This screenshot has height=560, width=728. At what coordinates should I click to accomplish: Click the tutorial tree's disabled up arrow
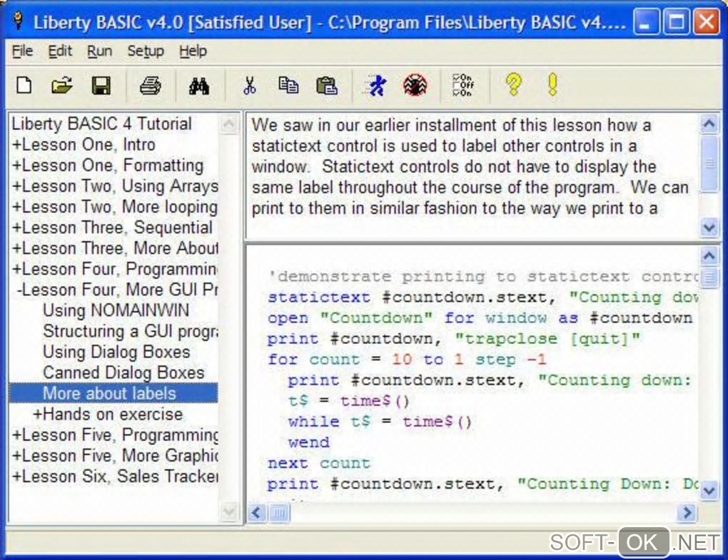click(229, 124)
